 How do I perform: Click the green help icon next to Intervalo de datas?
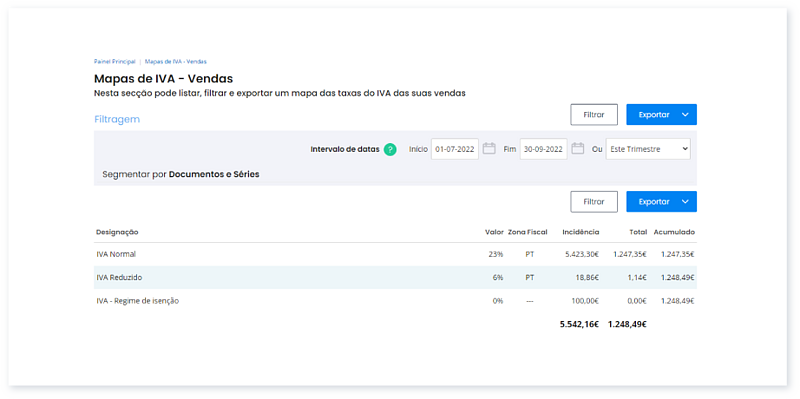pyautogui.click(x=390, y=149)
